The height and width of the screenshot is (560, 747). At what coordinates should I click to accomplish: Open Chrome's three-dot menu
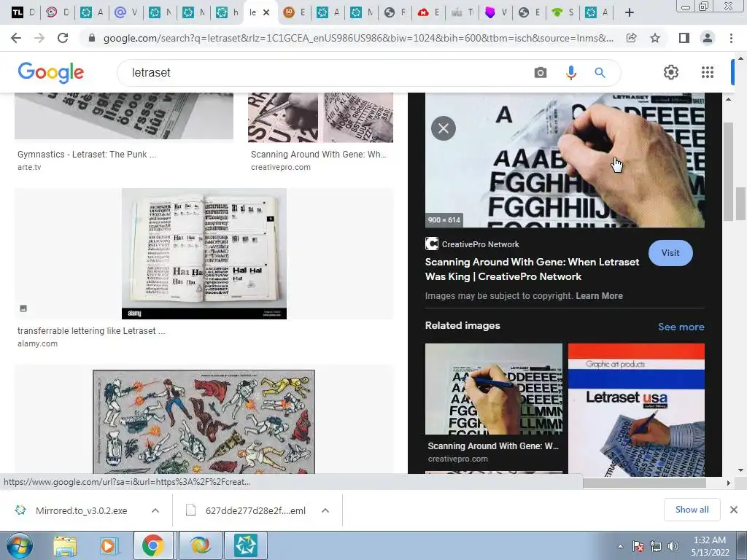tap(731, 38)
